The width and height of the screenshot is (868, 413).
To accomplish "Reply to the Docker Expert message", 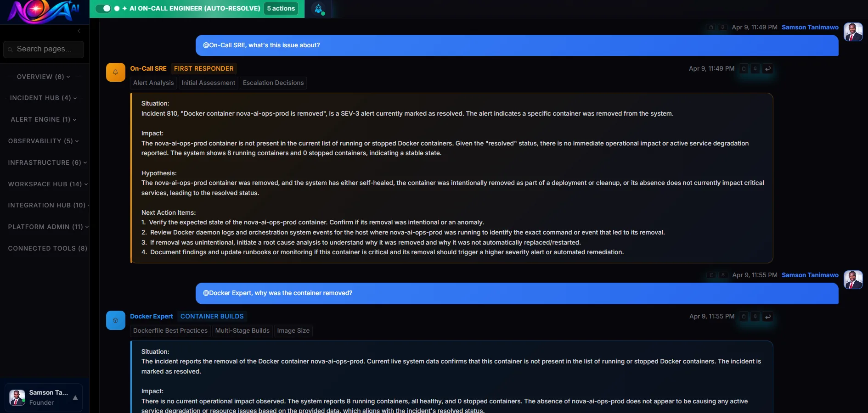I will click(767, 317).
